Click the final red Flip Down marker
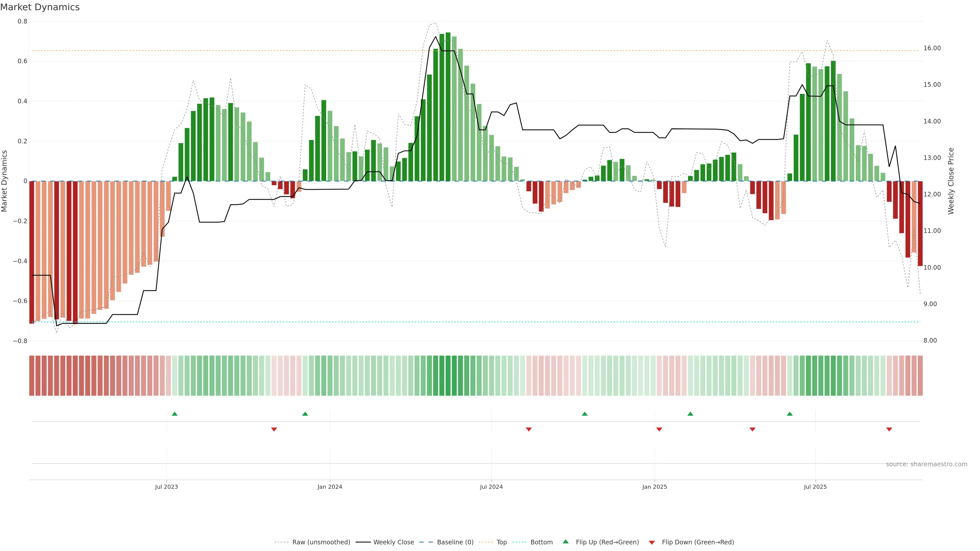 click(x=889, y=429)
